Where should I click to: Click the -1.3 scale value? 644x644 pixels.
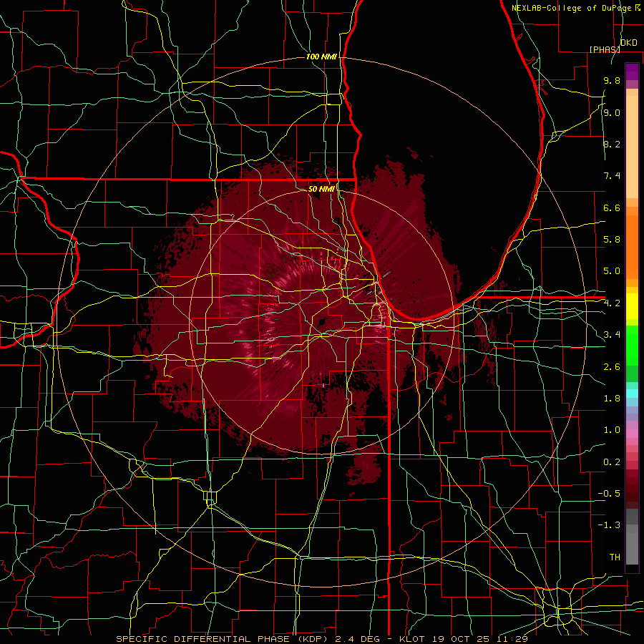tap(609, 525)
